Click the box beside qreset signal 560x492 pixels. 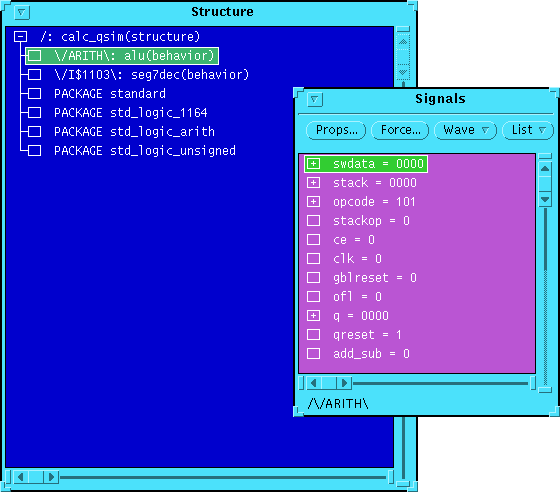pos(314,335)
